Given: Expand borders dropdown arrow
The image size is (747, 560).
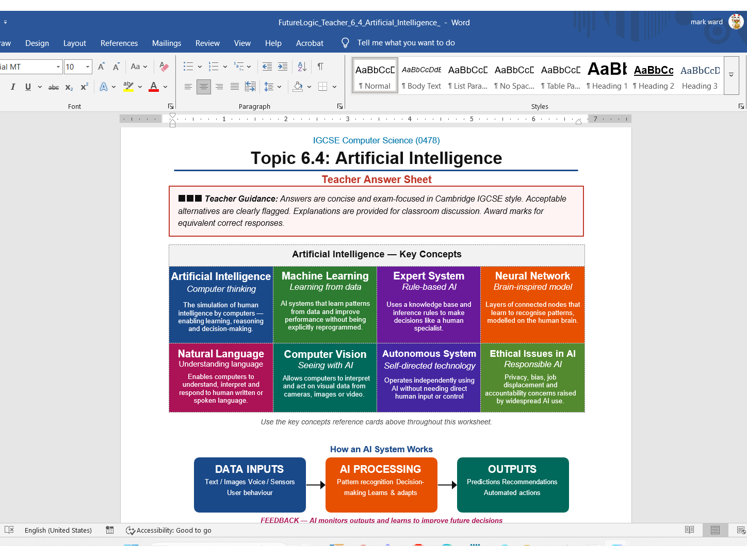Looking at the screenshot, I should click(334, 87).
